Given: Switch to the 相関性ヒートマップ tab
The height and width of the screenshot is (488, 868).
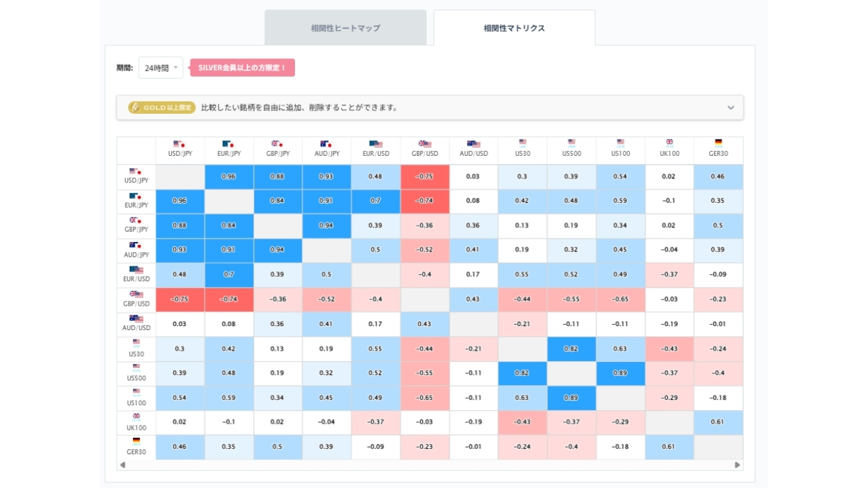Looking at the screenshot, I should (345, 28).
